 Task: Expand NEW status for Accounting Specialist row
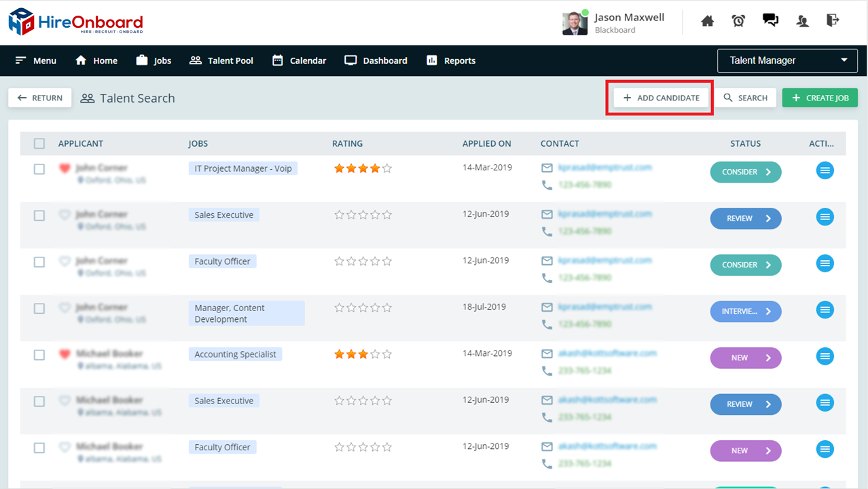tap(745, 358)
